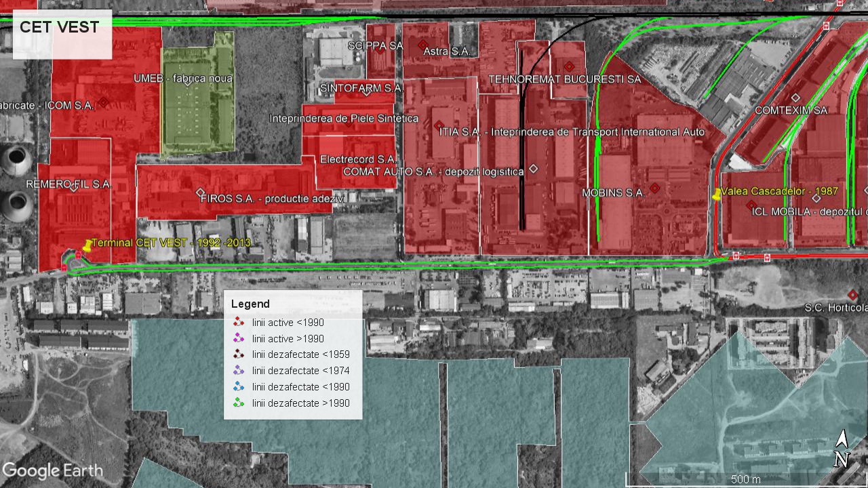Click the 'S.C. Horticola' label
868x488 pixels.
[x=836, y=308]
